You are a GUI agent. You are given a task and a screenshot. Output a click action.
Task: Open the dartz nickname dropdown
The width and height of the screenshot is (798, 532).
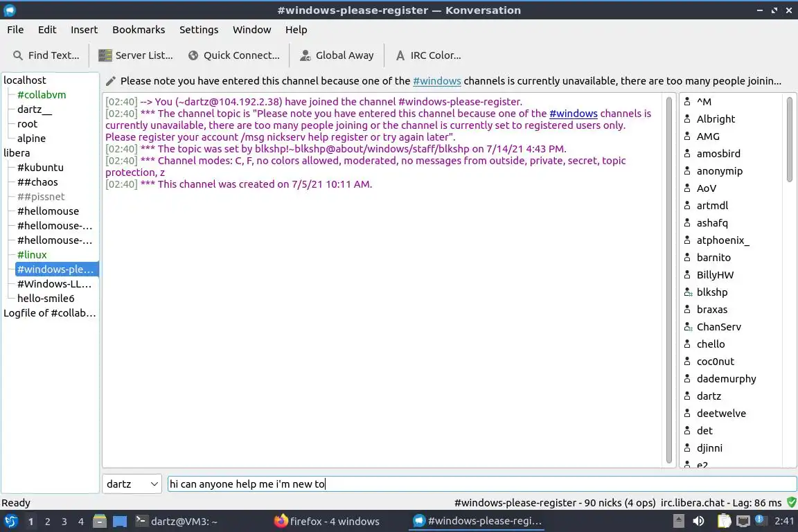click(132, 484)
